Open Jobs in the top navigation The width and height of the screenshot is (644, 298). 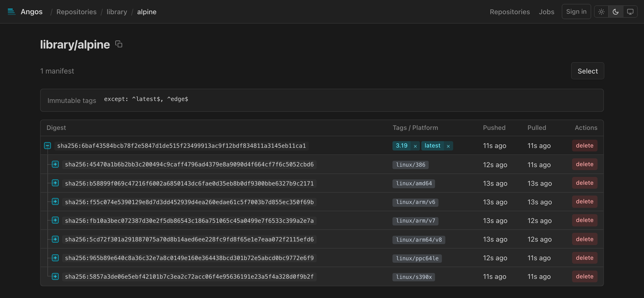(547, 12)
